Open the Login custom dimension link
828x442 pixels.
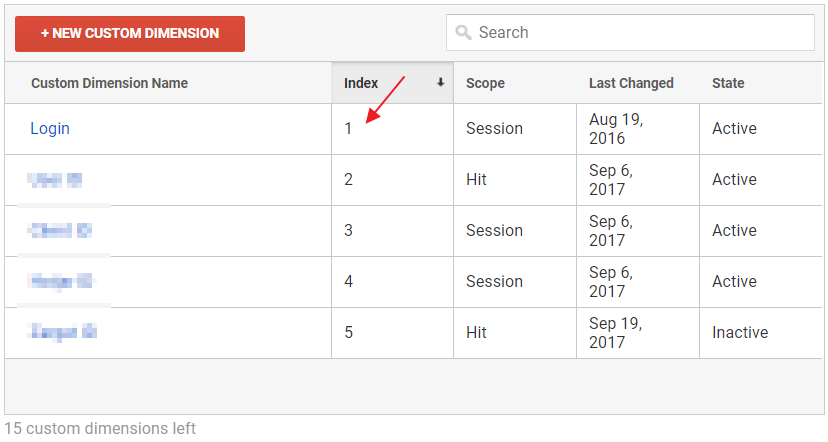pyautogui.click(x=50, y=129)
